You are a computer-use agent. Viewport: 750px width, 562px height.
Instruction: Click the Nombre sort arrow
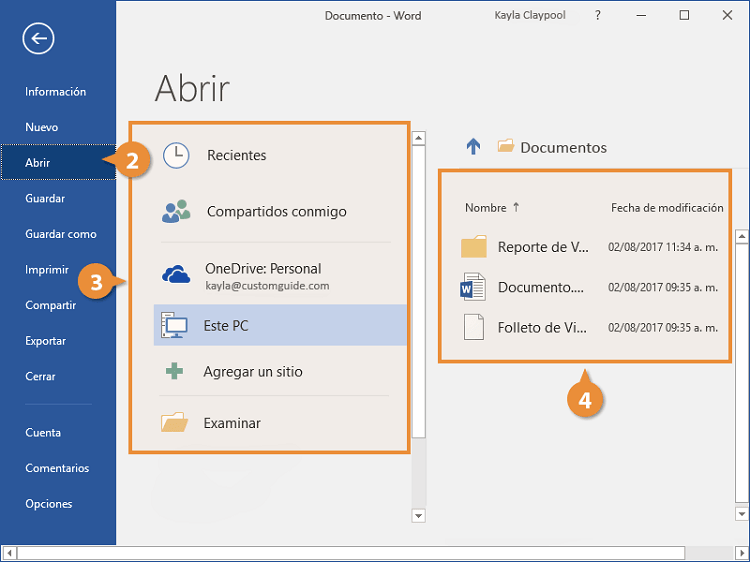516,207
